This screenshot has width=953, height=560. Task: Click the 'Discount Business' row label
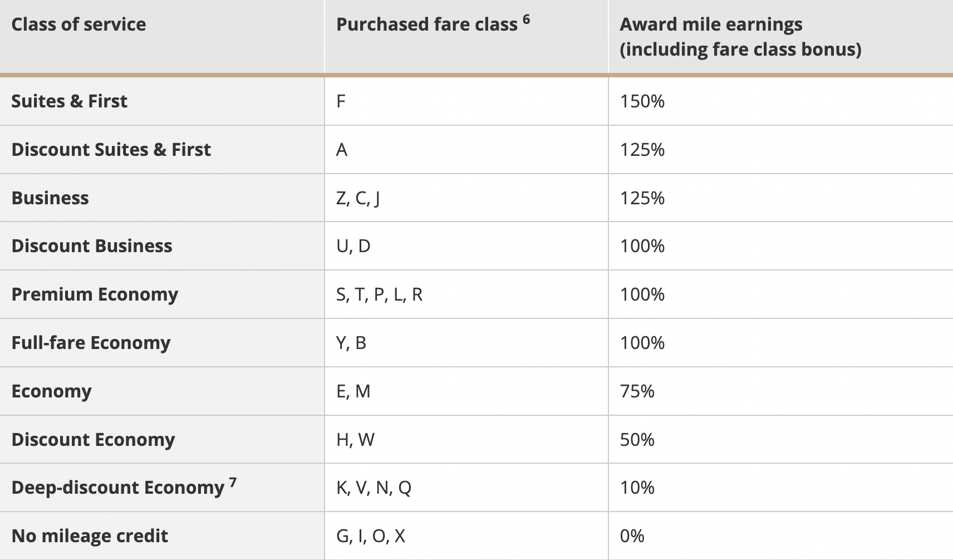click(x=92, y=246)
